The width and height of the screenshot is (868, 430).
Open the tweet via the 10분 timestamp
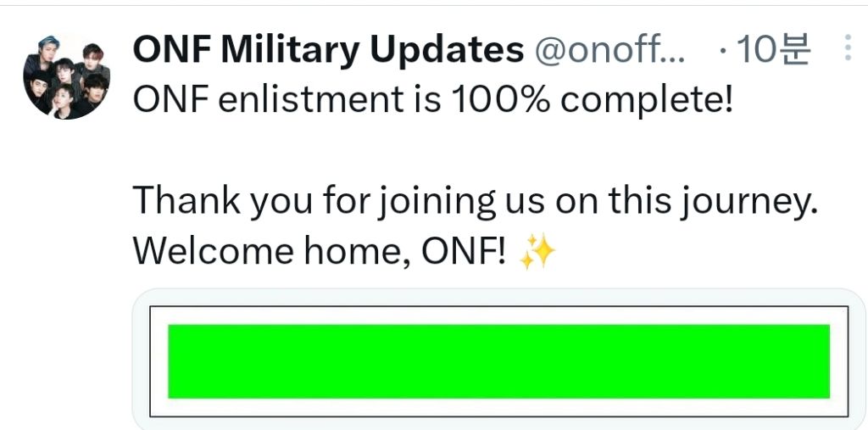tap(774, 51)
